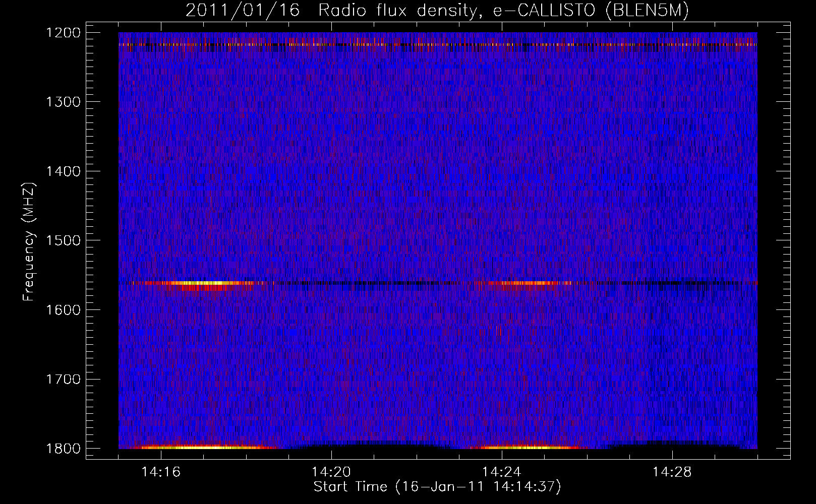Click the 1500 frequency tick label
Viewport: 816px width, 504px height.
[63, 240]
